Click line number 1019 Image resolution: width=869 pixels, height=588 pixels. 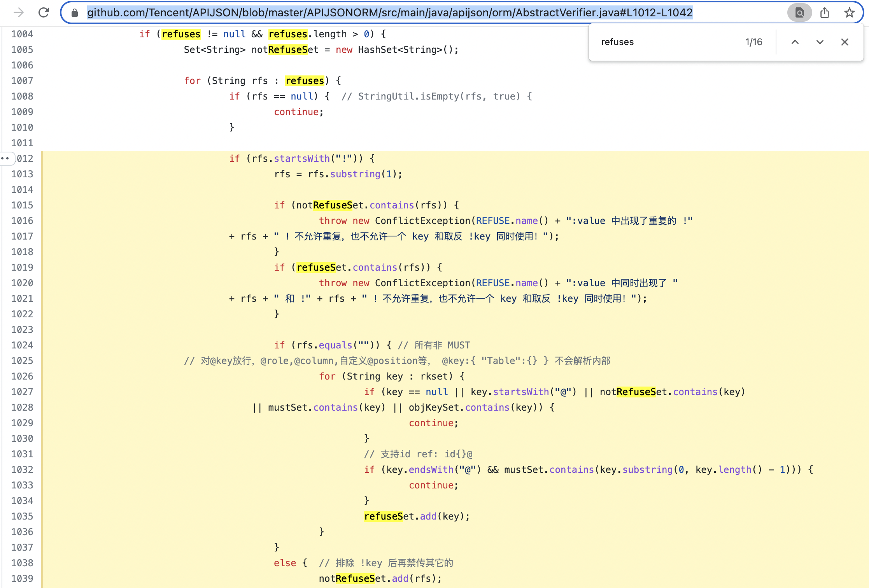(x=22, y=268)
